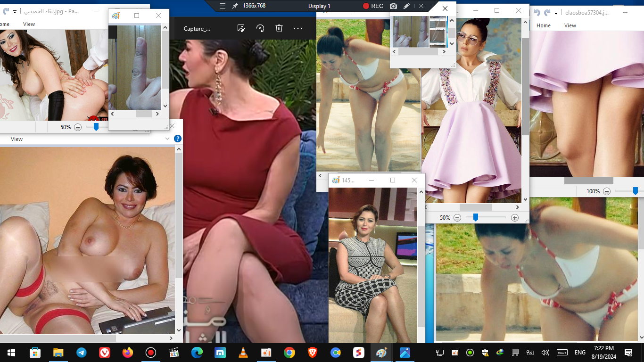Take a screenshot with the camera icon
644x362 pixels.
(x=393, y=6)
